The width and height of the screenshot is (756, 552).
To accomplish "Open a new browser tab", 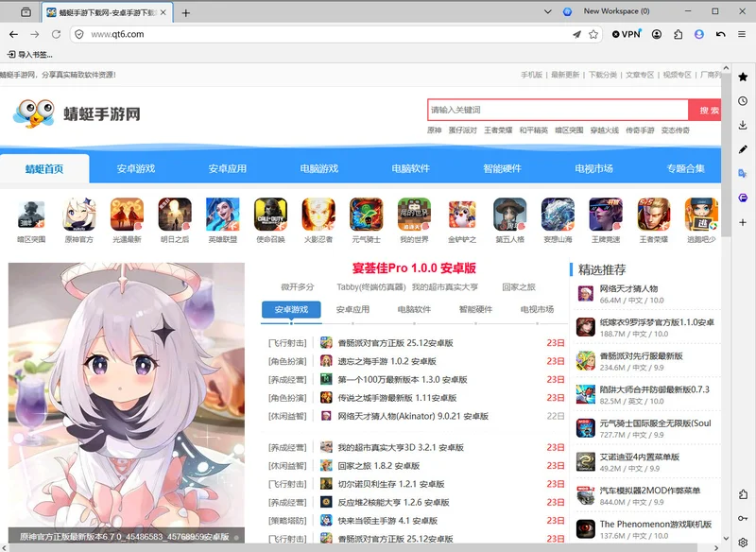I will [x=185, y=13].
